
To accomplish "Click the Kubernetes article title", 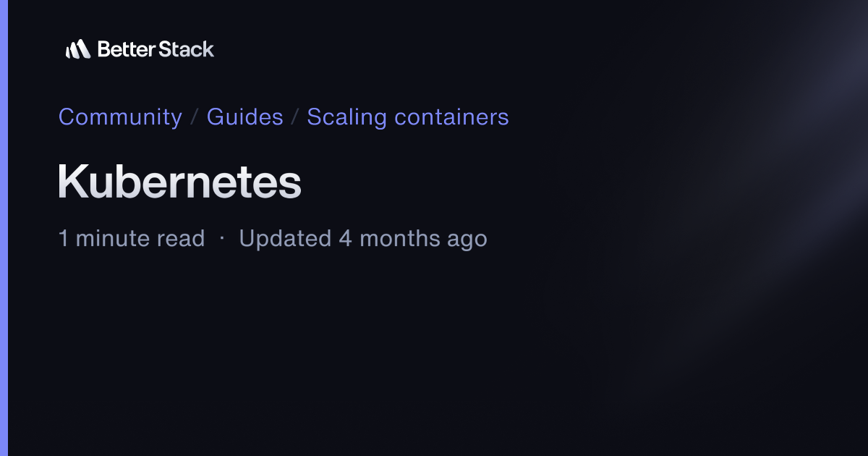I will click(x=179, y=182).
